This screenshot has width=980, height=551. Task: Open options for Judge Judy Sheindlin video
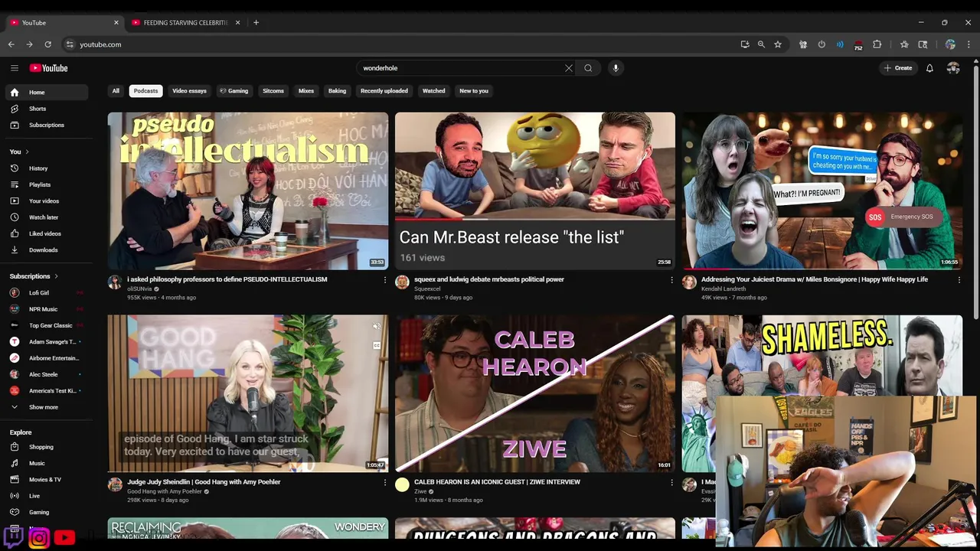tap(384, 483)
